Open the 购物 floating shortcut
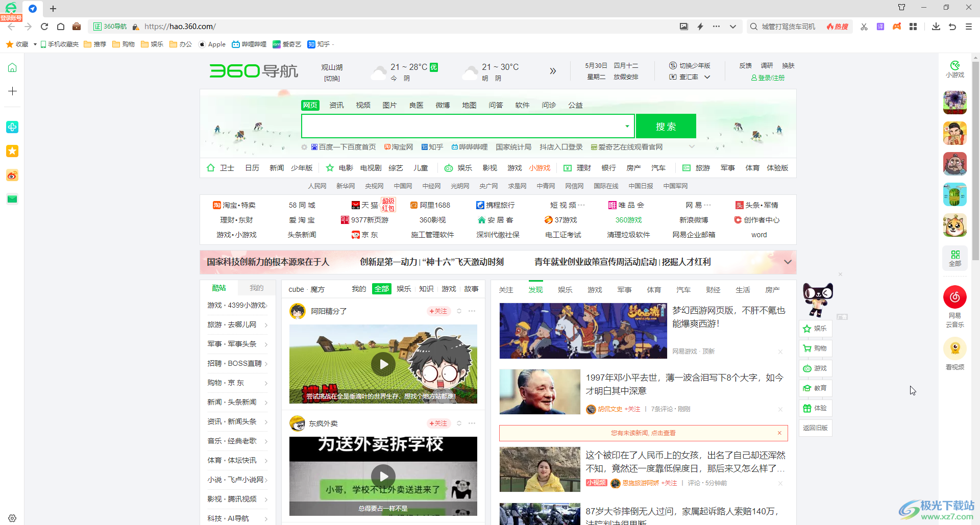Image resolution: width=980 pixels, height=525 pixels. pos(815,348)
